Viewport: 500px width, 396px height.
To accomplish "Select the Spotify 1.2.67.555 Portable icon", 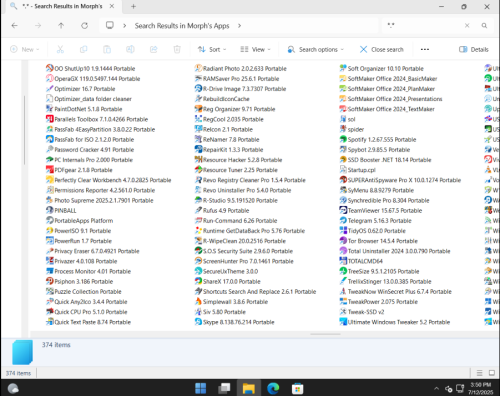I will click(343, 139).
